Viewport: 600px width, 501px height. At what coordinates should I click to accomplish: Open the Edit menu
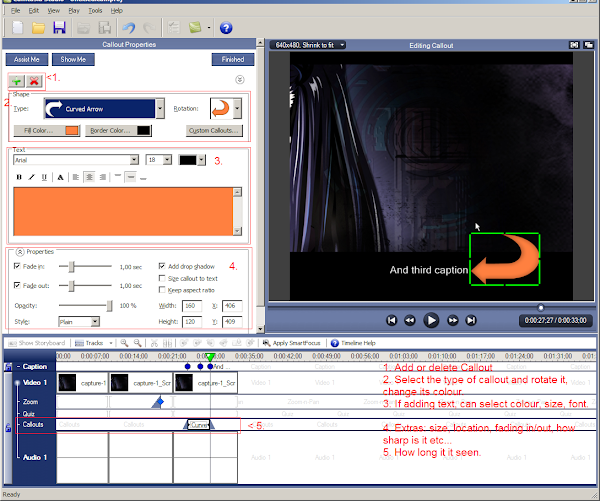pos(33,10)
